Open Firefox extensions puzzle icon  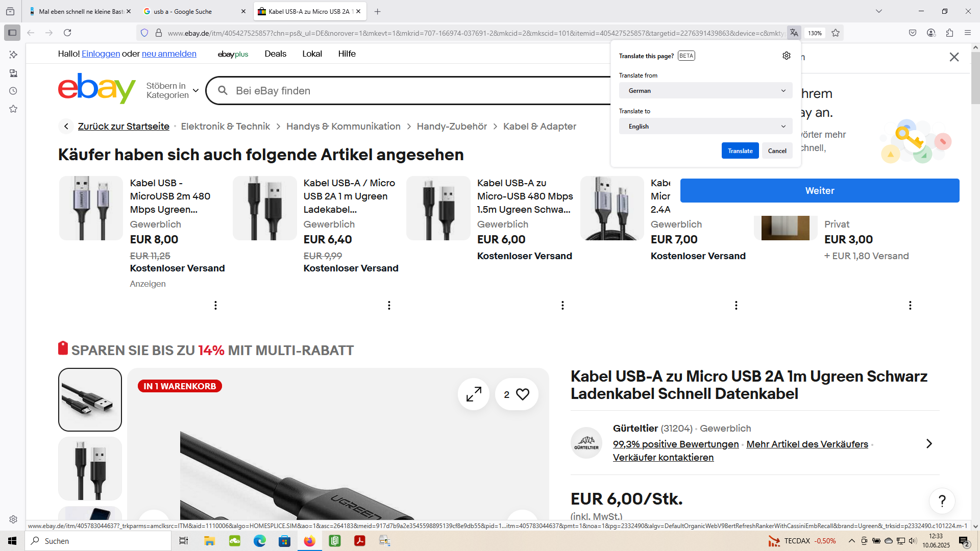pos(949,33)
